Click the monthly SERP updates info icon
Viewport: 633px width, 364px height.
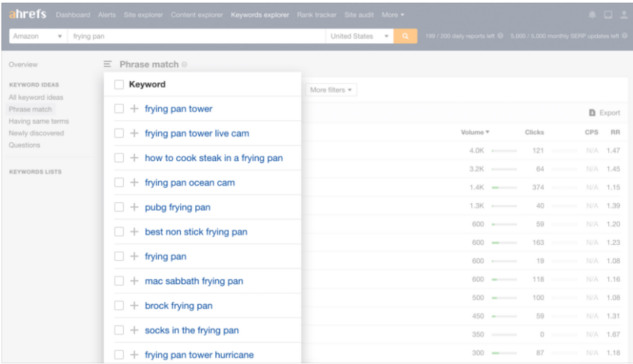tap(624, 36)
